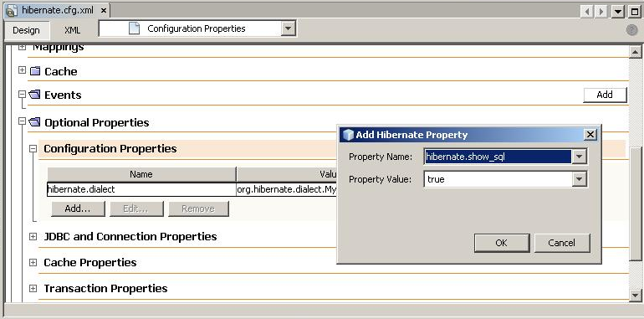
Task: Close the Add Hibernate Property dialog
Action: coord(590,135)
